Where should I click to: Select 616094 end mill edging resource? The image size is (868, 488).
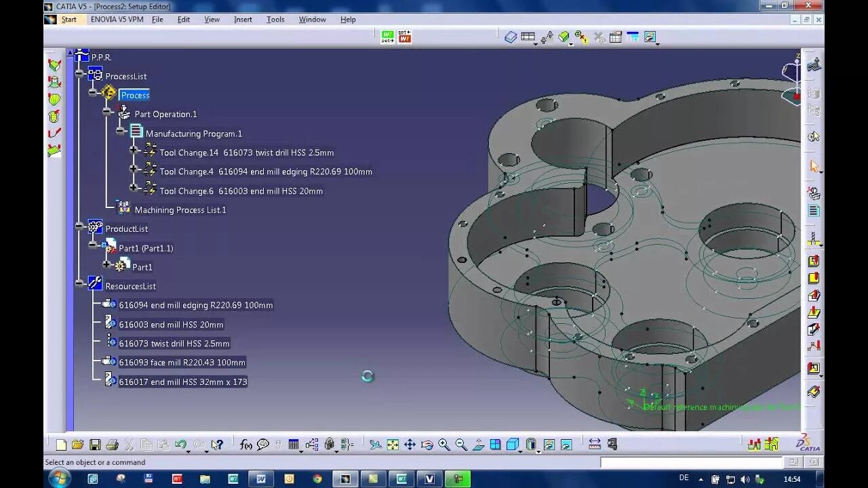coord(196,305)
